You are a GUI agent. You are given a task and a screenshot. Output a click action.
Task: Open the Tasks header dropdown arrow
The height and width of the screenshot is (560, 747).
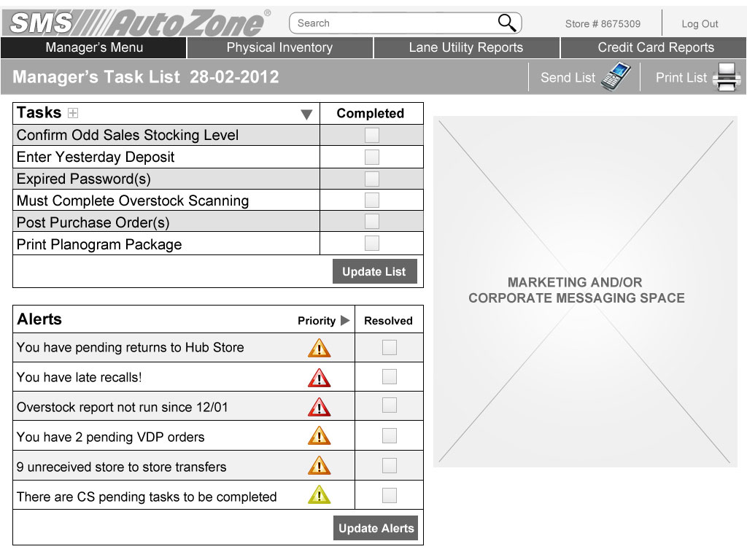(306, 114)
